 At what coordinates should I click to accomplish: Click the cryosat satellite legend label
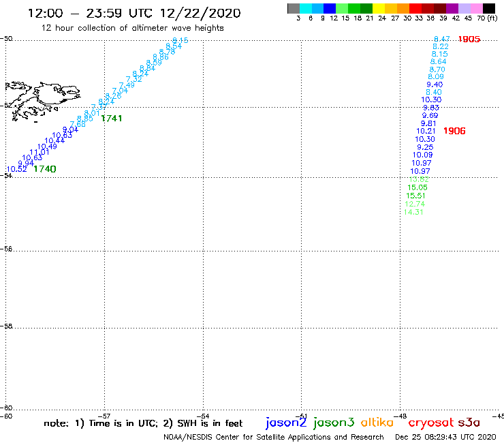(430, 423)
